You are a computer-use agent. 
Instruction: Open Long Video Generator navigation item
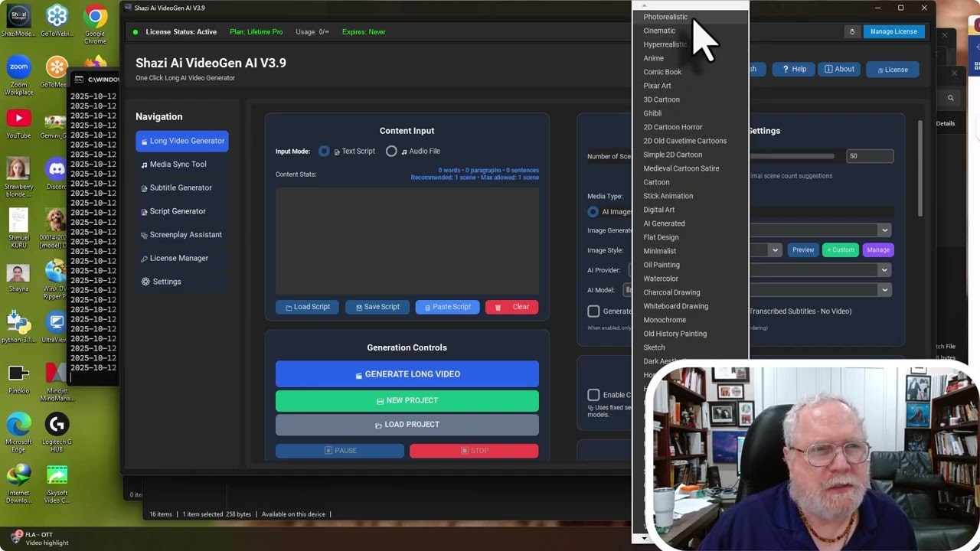pos(182,141)
